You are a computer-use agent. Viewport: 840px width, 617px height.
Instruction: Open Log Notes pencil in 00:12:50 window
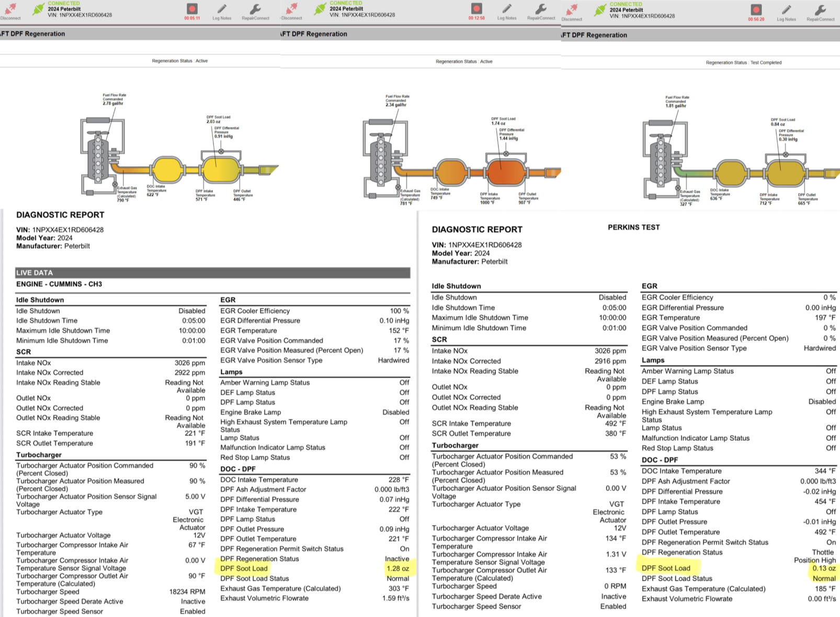point(507,9)
